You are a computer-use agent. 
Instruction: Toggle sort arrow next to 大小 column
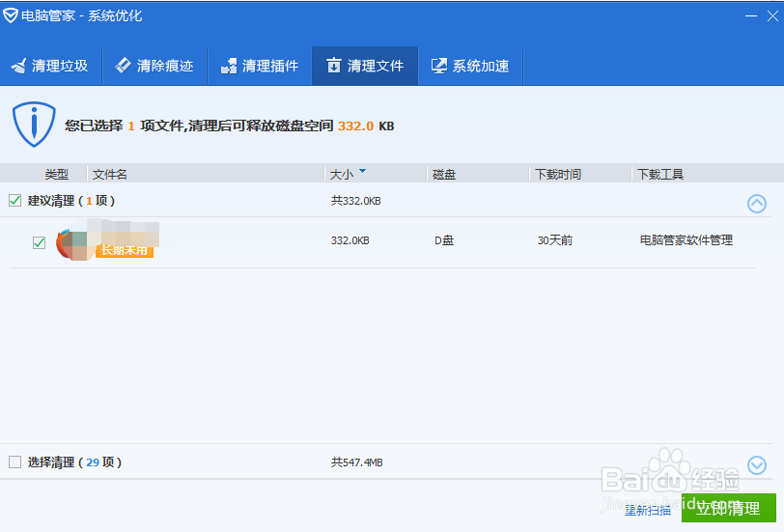[362, 171]
